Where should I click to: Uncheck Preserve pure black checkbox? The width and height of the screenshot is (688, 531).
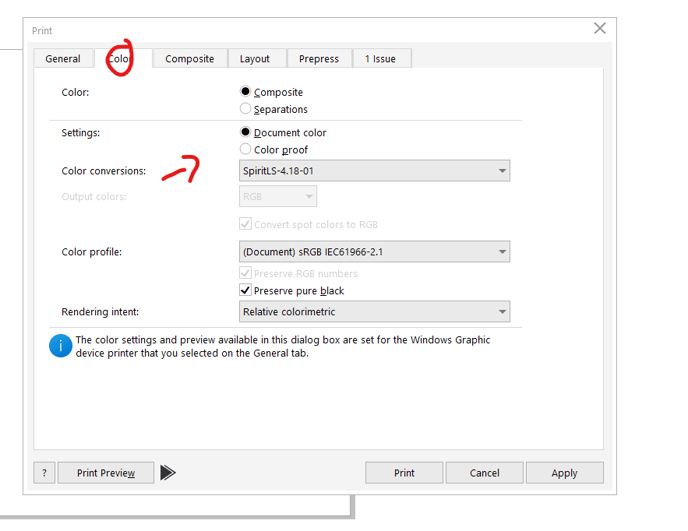tap(245, 290)
